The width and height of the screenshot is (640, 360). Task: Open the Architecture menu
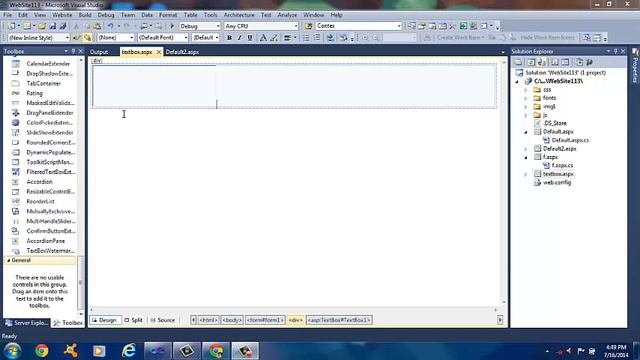(x=239, y=15)
